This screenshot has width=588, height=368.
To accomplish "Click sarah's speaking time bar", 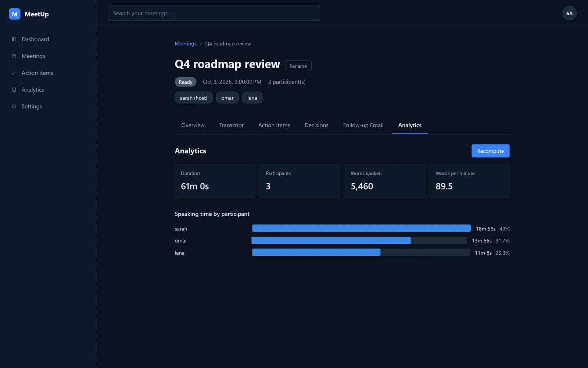I will tap(361, 228).
